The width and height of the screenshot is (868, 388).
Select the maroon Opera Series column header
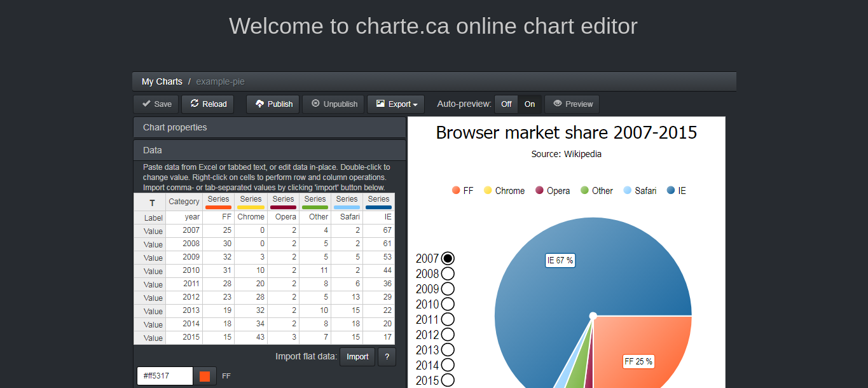[283, 202]
